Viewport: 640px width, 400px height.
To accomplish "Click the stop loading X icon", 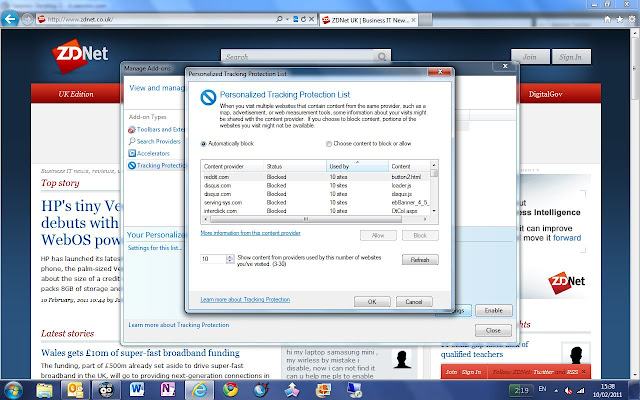I will click(x=311, y=19).
